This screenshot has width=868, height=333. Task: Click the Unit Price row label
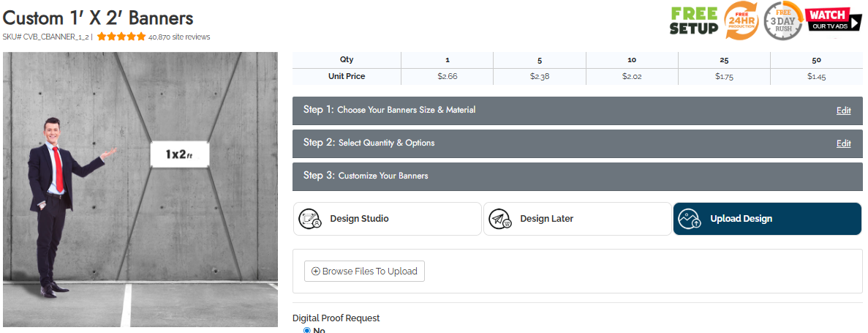pyautogui.click(x=347, y=76)
